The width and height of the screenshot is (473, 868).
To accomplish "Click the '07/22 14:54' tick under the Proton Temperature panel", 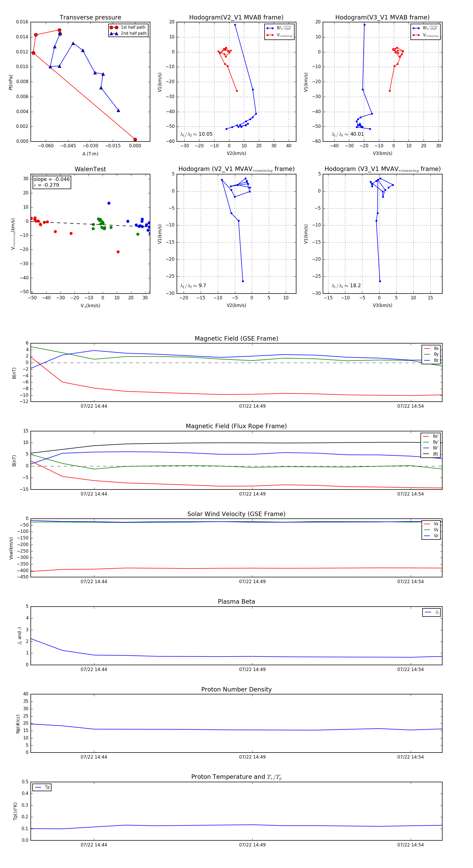I will click(410, 845).
